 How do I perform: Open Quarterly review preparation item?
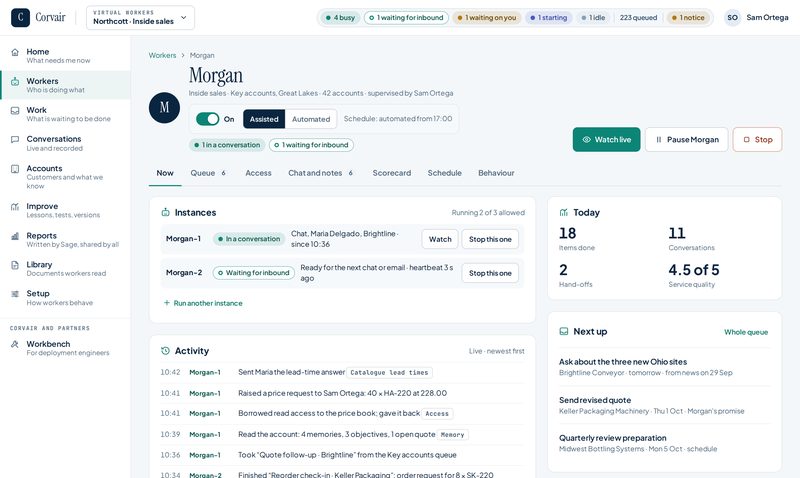point(664,443)
